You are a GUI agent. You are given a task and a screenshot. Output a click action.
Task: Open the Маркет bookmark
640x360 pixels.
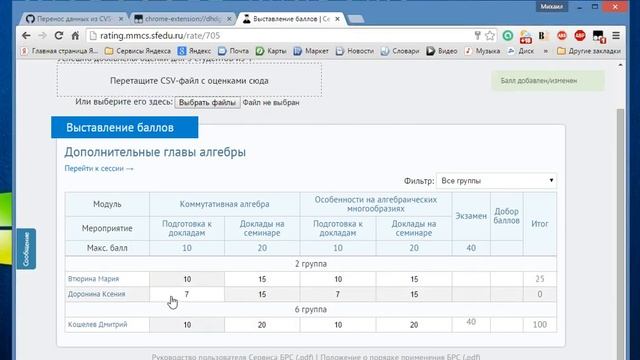311,51
